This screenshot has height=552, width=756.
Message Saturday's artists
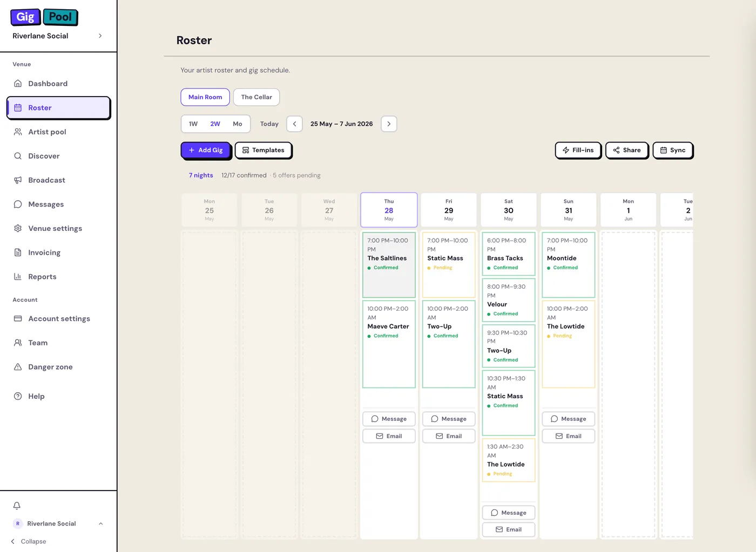[509, 513]
